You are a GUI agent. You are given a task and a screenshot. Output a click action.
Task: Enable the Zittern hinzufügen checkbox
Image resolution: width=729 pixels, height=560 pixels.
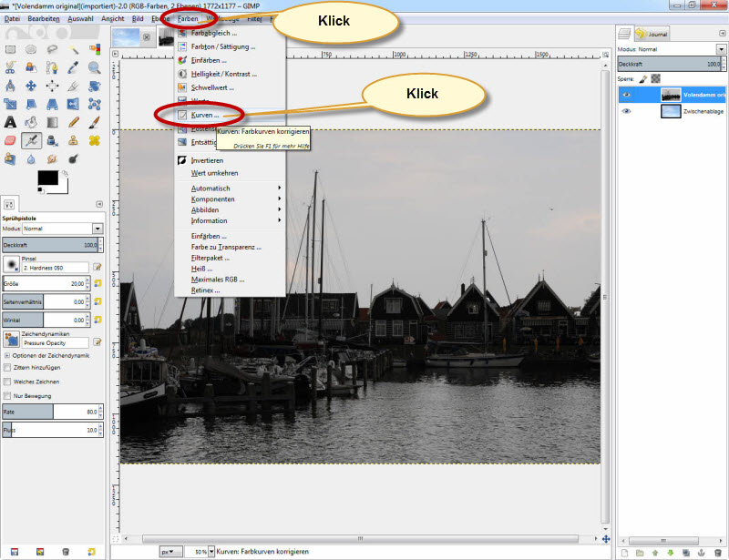coord(7,368)
